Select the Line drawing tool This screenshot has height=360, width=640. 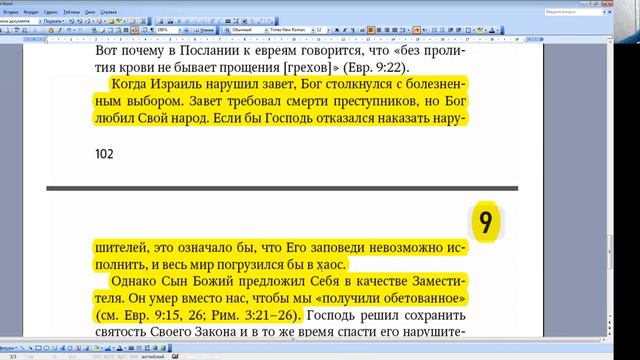pos(22,348)
